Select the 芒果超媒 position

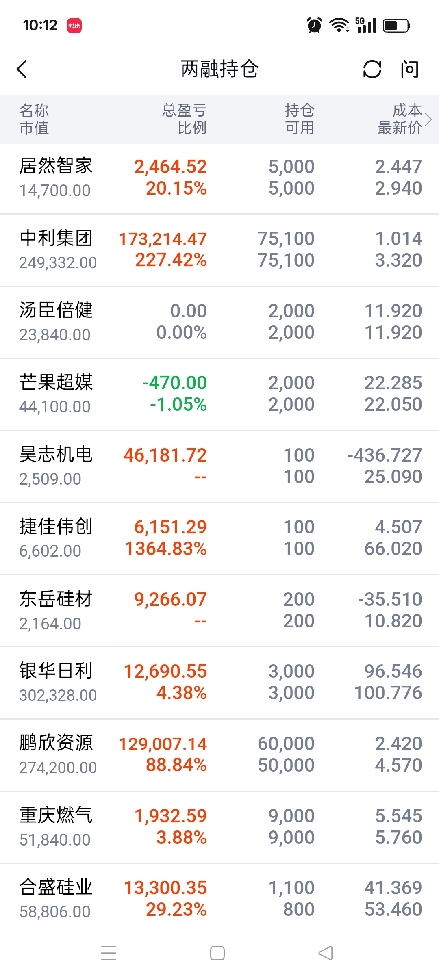[x=219, y=394]
